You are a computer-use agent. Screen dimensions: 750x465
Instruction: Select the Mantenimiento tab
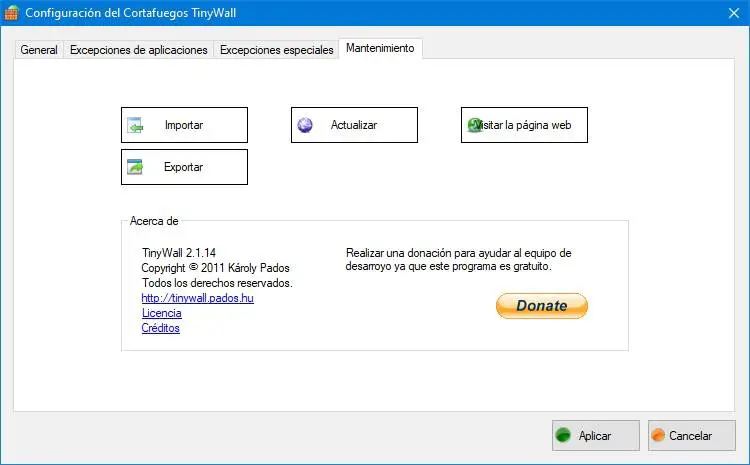pos(380,48)
